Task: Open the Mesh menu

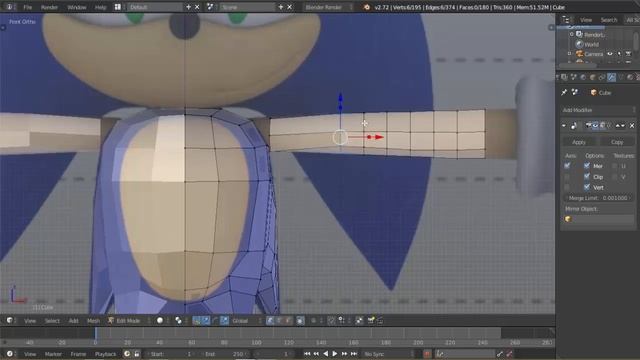Action: tap(93, 321)
